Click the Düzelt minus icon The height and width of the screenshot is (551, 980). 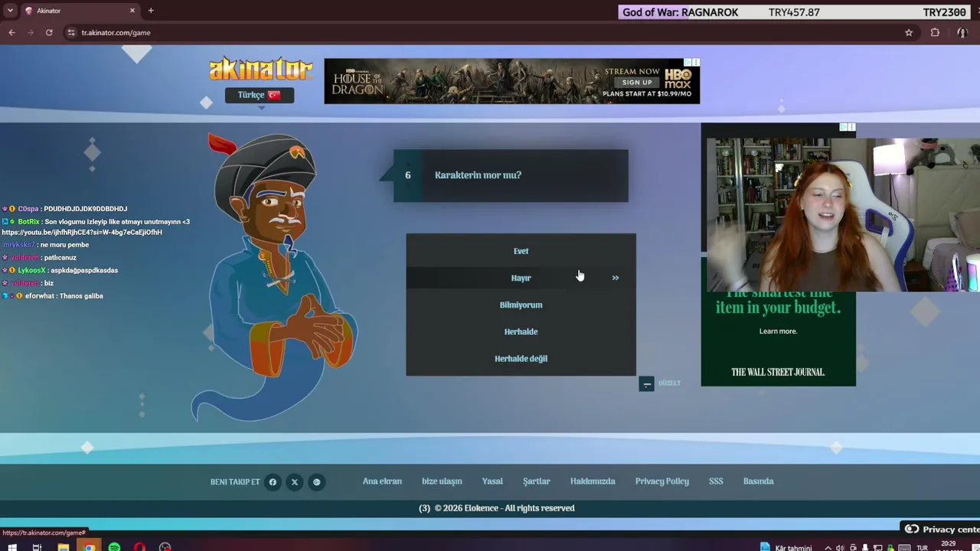click(x=647, y=383)
